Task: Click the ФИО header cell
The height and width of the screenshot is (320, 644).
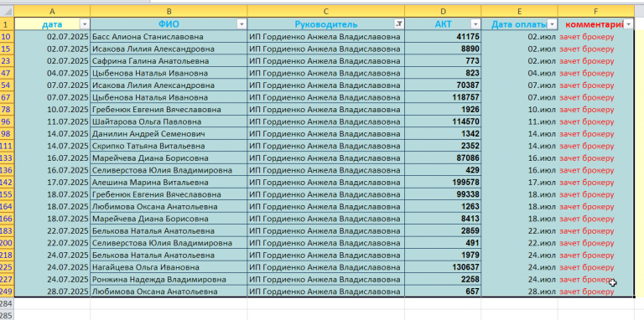Action: click(x=169, y=24)
